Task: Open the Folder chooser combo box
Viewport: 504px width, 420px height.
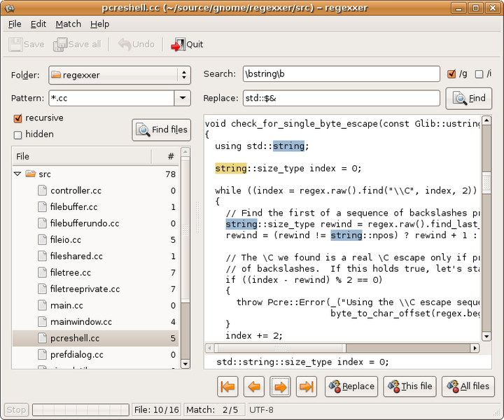Action: (120, 75)
